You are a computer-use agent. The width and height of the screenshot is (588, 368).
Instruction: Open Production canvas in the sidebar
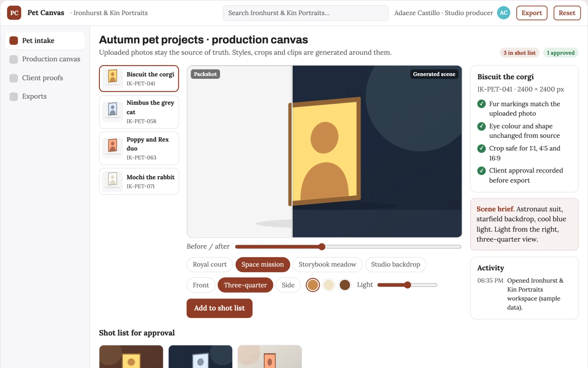(45, 59)
